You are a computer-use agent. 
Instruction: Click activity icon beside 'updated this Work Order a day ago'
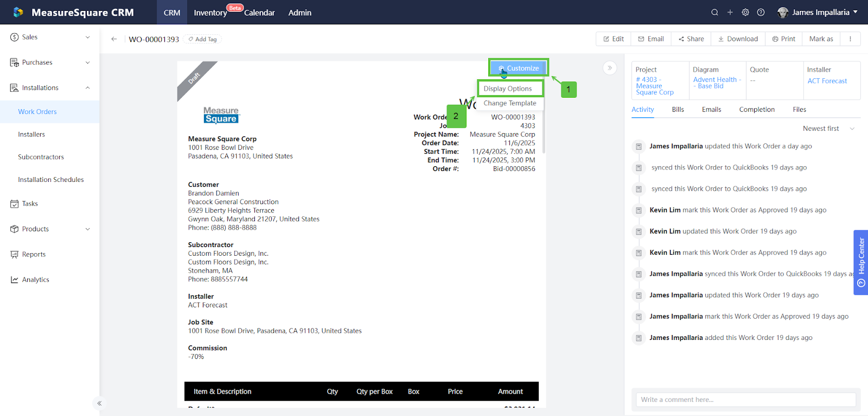(x=639, y=147)
